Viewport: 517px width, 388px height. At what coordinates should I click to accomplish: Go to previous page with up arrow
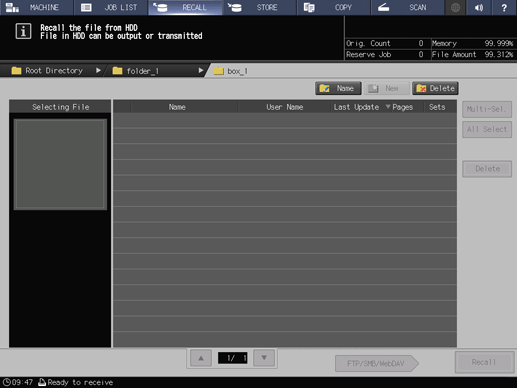[201, 358]
